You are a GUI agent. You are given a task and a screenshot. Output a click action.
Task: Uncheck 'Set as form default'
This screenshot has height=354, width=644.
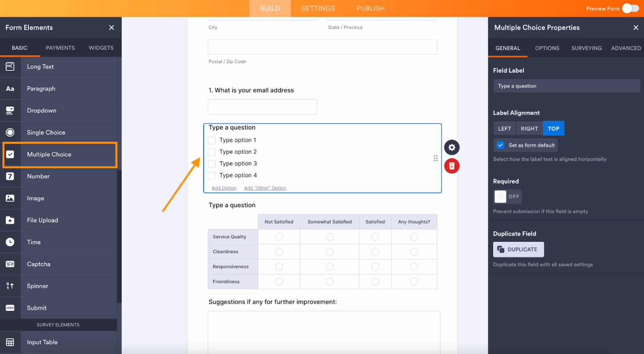tap(500, 145)
